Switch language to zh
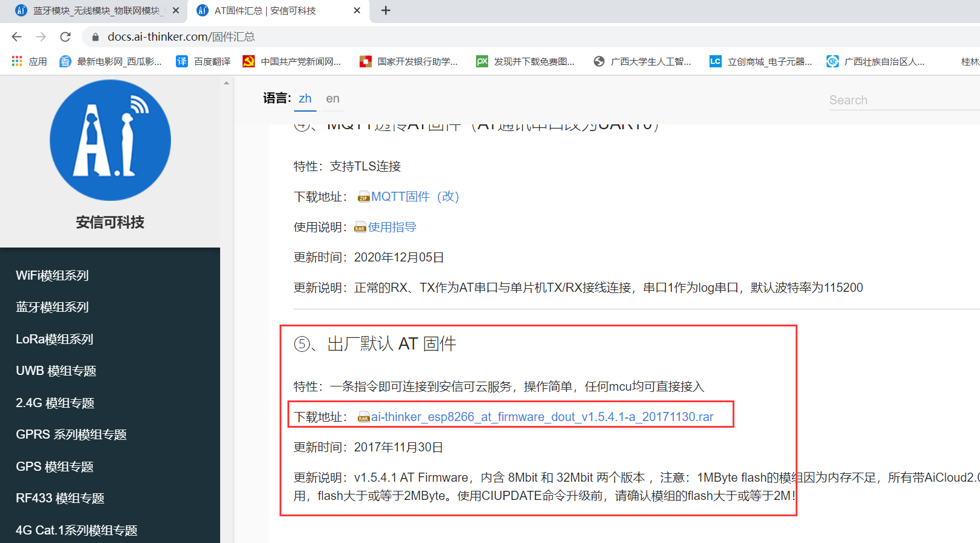Screen dimensions: 980x543 click(x=305, y=99)
